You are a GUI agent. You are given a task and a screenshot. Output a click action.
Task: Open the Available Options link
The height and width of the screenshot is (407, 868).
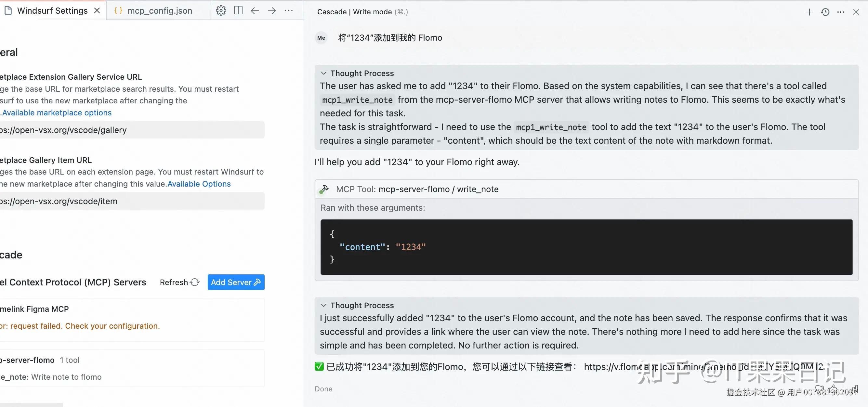coord(199,184)
